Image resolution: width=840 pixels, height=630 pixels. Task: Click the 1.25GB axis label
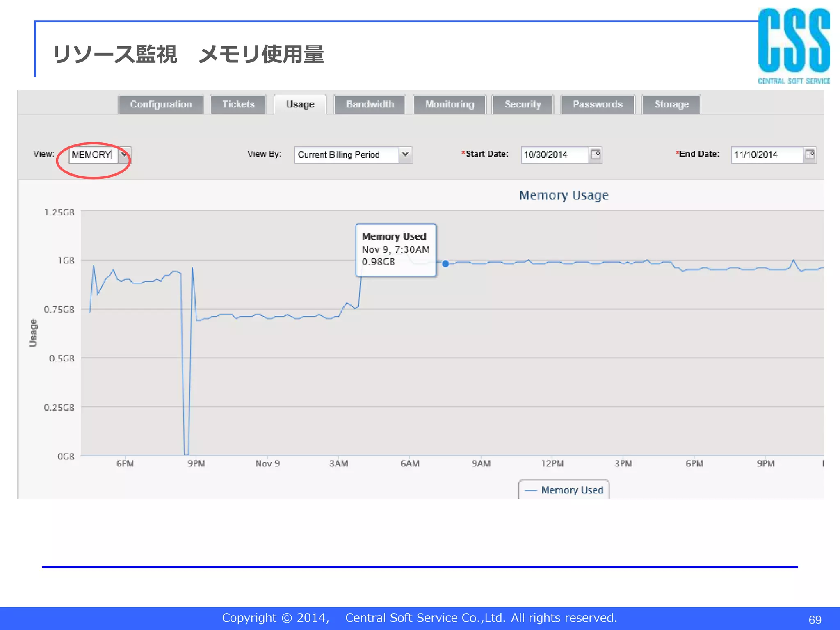point(59,212)
